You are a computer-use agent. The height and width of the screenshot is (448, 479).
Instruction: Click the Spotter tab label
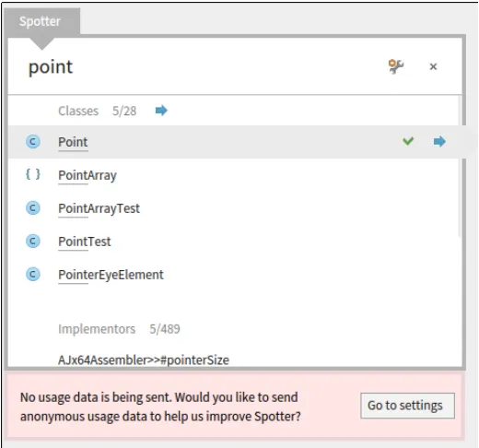coord(40,21)
